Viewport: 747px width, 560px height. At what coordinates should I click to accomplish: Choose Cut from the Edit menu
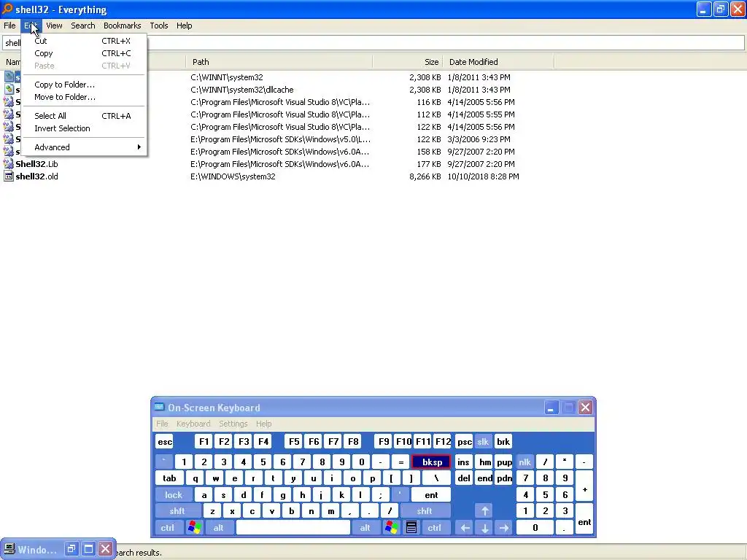point(83,41)
